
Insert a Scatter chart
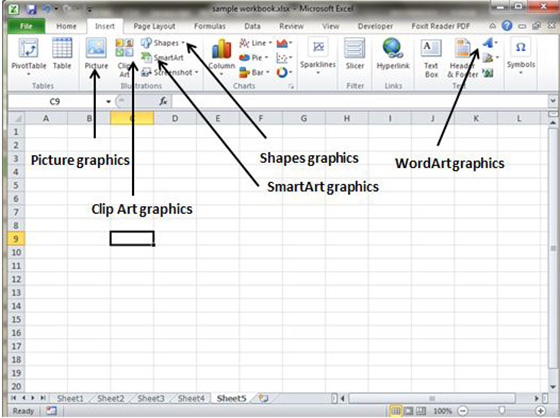[x=284, y=58]
